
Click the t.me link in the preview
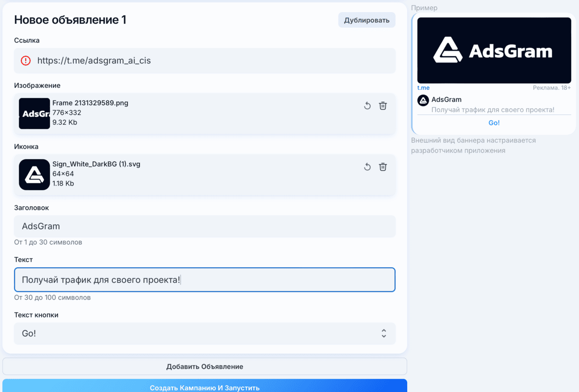pyautogui.click(x=423, y=87)
